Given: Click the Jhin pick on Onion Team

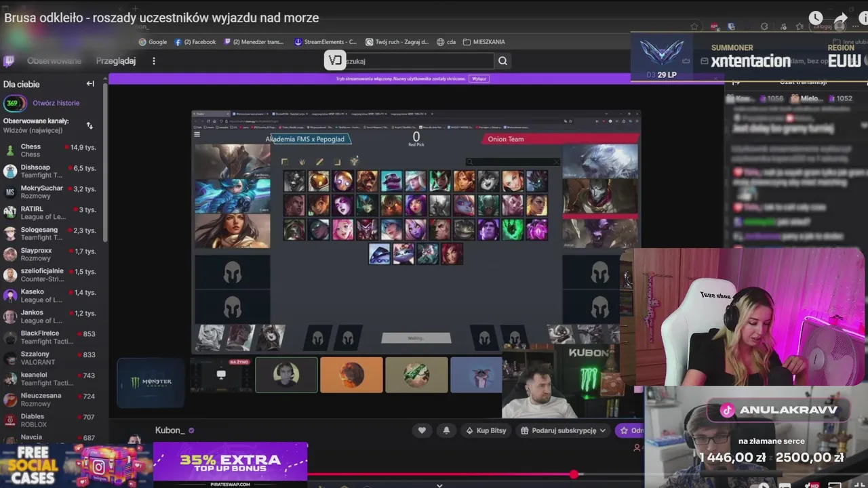Looking at the screenshot, I should pyautogui.click(x=600, y=197).
